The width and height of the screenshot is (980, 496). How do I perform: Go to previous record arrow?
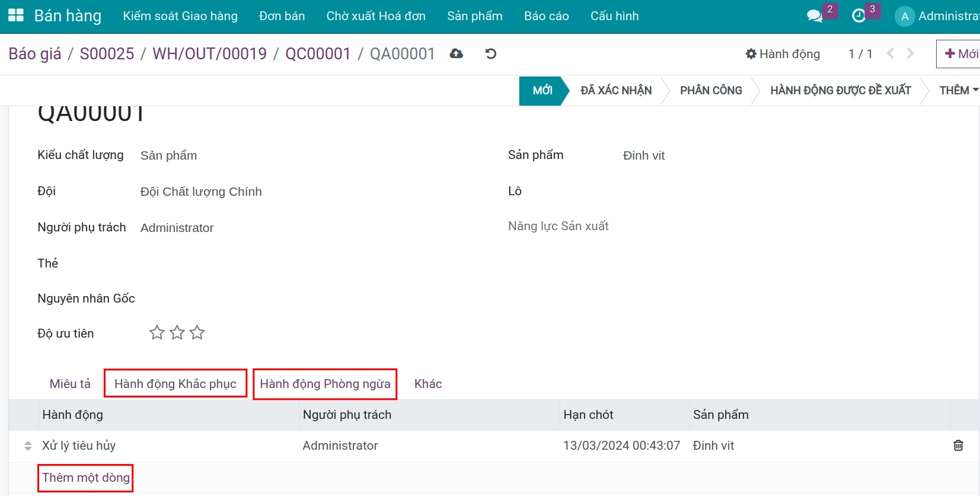coord(890,54)
